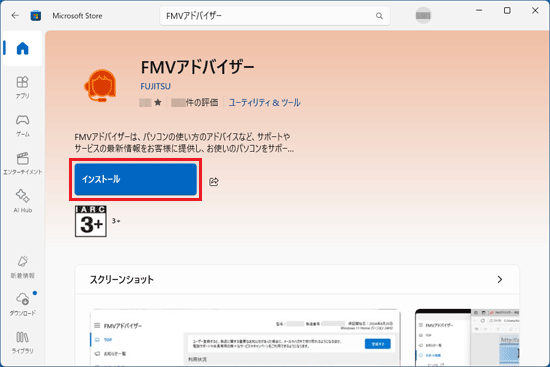Click the Microsoft Store logo icon
The width and height of the screenshot is (550, 367).
pyautogui.click(x=35, y=16)
